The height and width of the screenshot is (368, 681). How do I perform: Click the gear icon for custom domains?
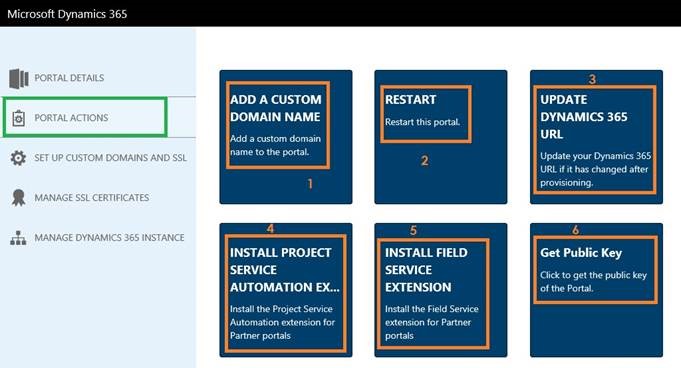click(x=18, y=158)
